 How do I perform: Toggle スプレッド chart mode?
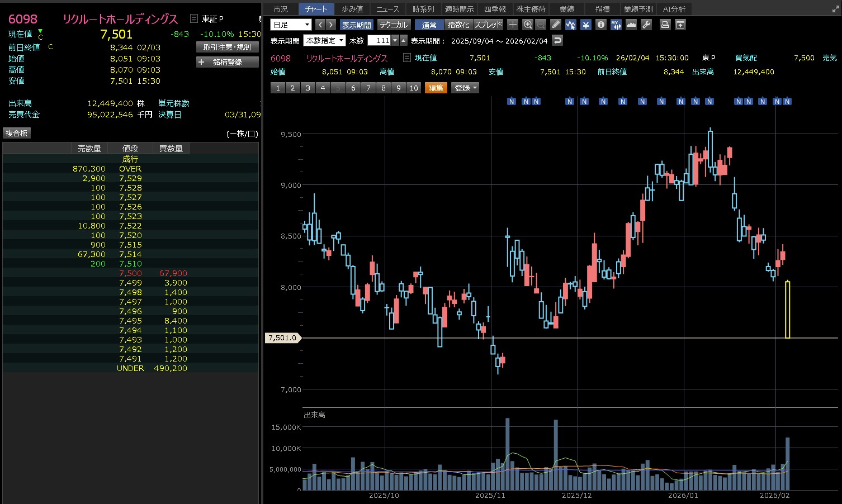click(488, 25)
